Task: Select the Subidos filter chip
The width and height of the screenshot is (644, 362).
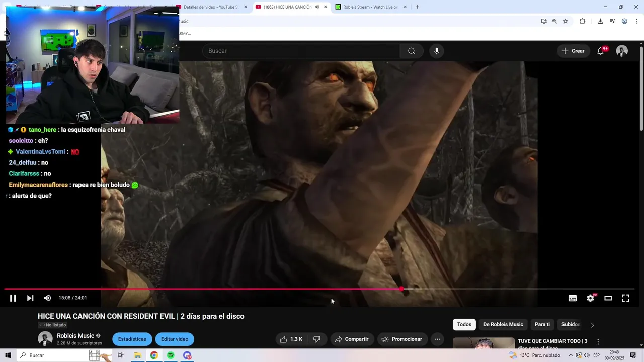Action: (571, 325)
